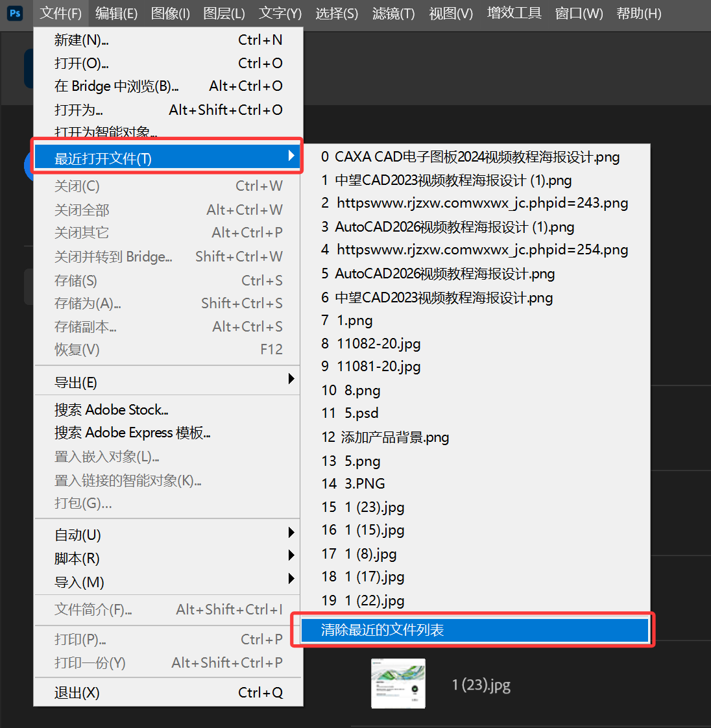Select 搜索 Adobe Stock... entry
Image resolution: width=711 pixels, height=728 pixels.
(168, 410)
